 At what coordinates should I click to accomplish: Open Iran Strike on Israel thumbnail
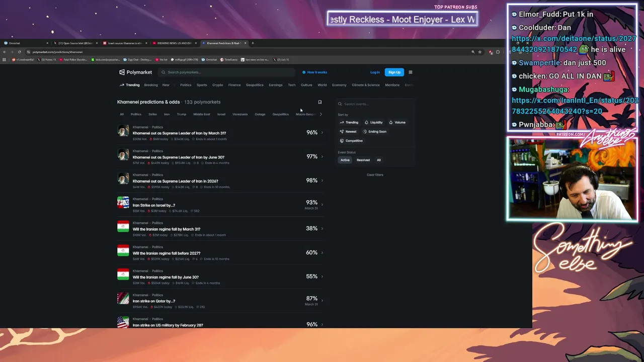coord(123,202)
